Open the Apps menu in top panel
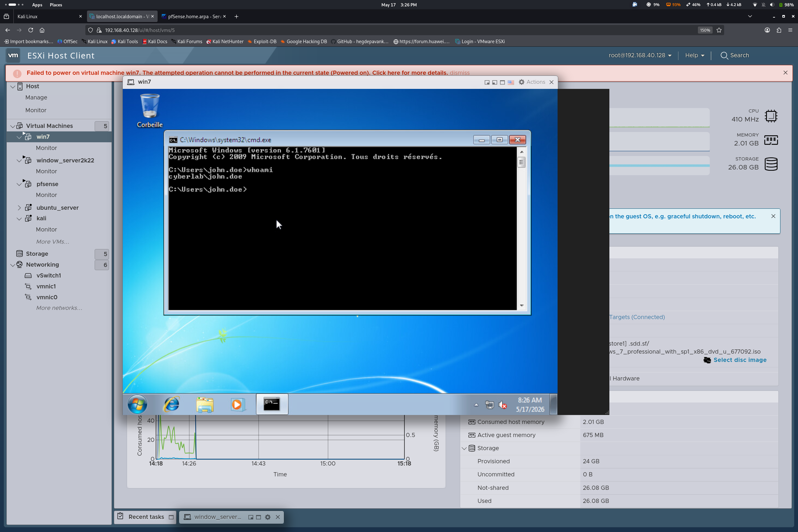 click(x=37, y=5)
